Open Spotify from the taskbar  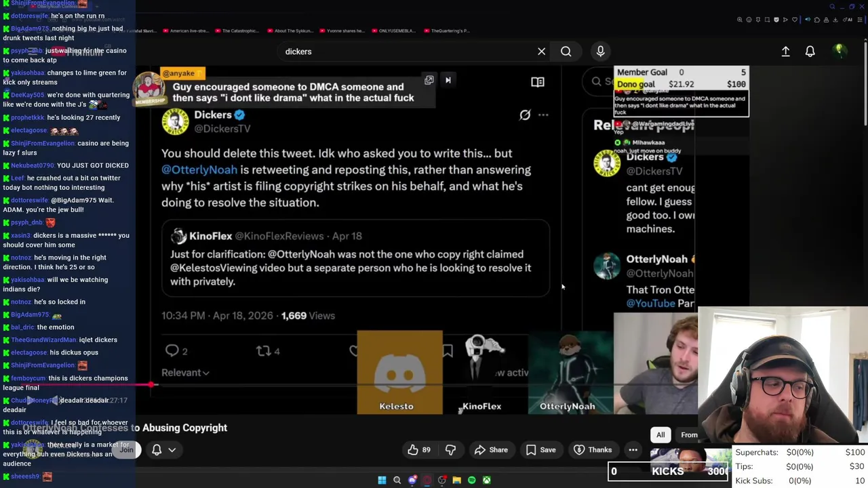click(x=471, y=480)
